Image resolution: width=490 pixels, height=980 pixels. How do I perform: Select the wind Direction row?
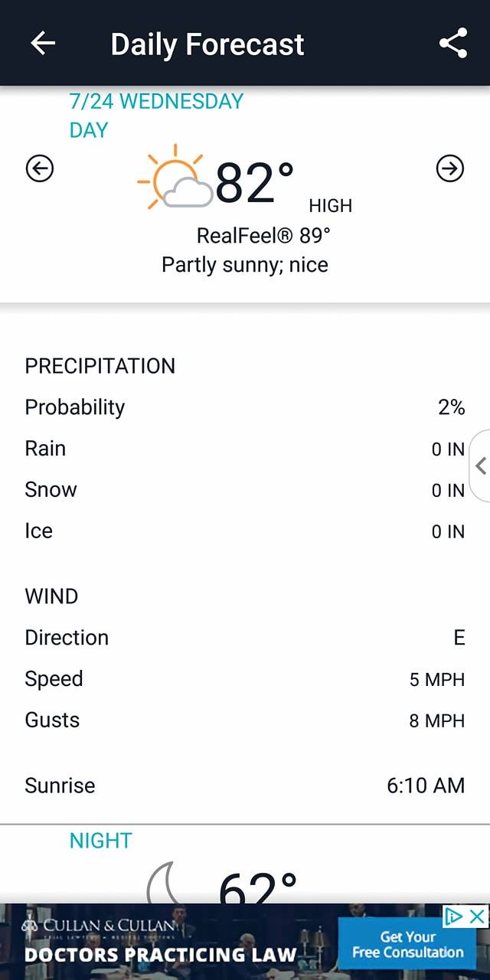pyautogui.click(x=245, y=637)
